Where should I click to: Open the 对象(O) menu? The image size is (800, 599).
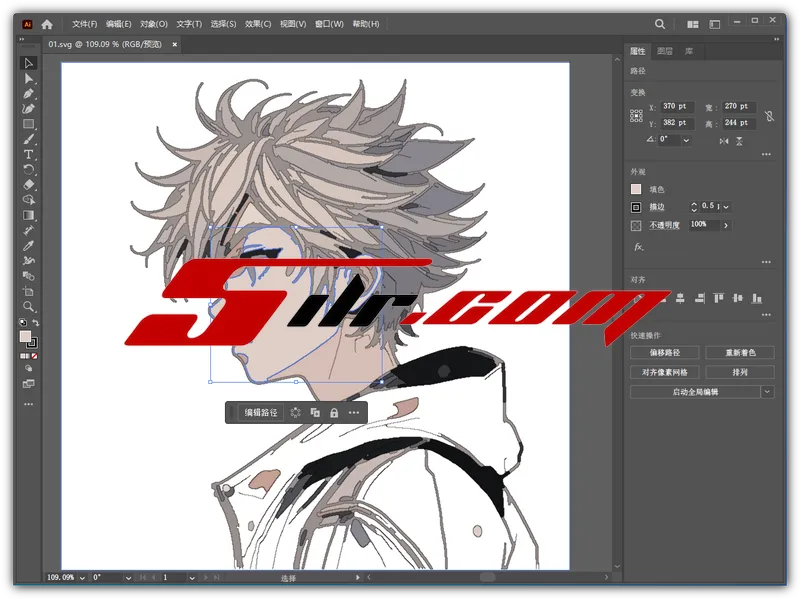[x=154, y=24]
